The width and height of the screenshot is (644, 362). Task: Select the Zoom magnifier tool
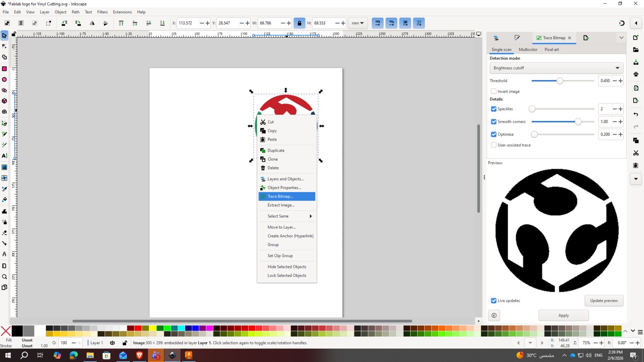pos(4,277)
